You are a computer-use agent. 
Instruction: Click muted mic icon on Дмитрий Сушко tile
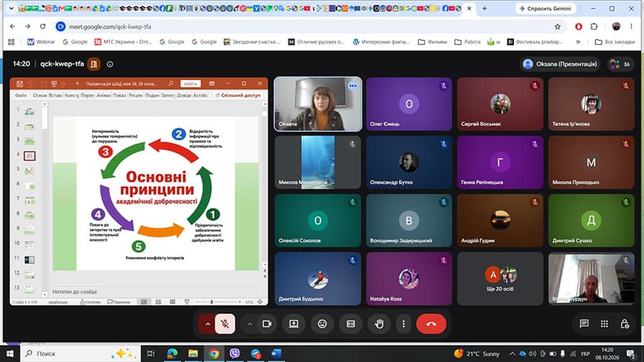point(625,202)
